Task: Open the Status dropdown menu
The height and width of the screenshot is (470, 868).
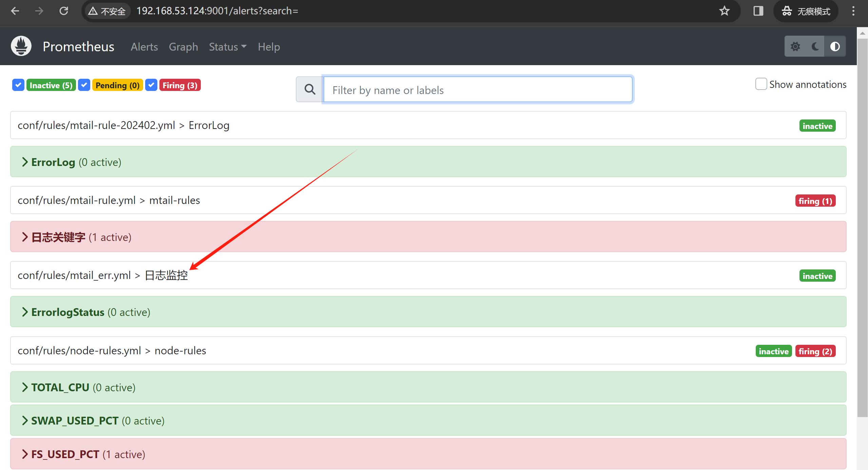Action: (x=228, y=47)
